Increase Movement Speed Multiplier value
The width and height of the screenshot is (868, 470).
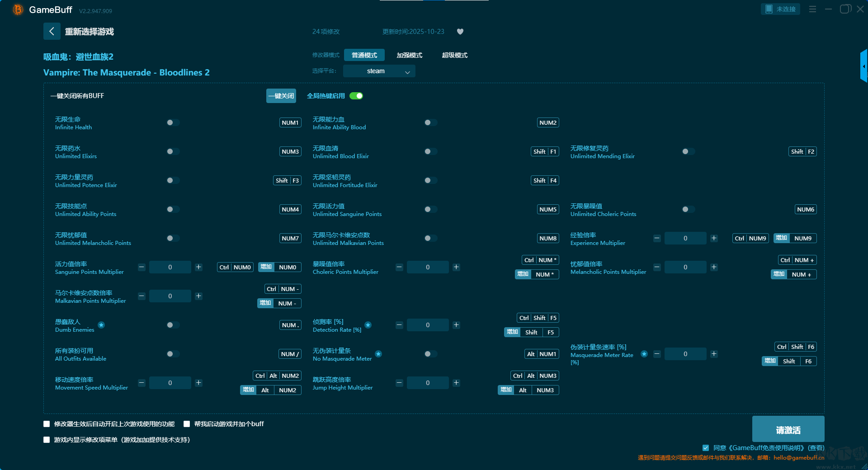point(198,383)
